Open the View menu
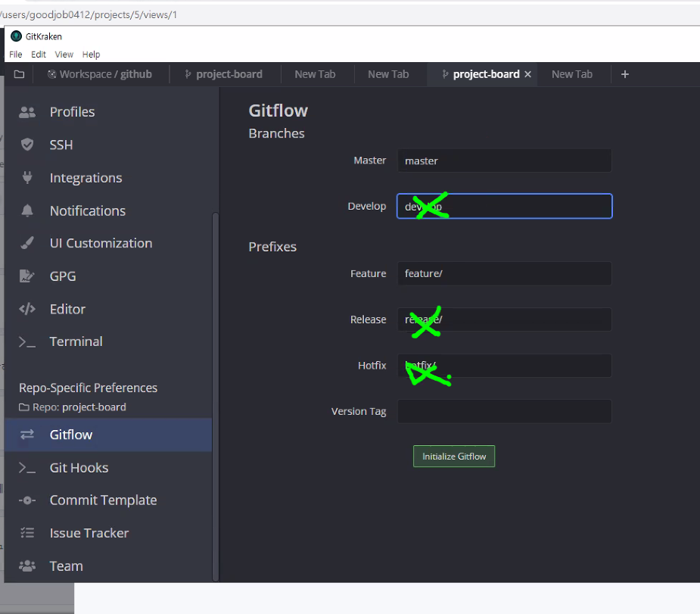This screenshot has height=614, width=700. point(64,55)
